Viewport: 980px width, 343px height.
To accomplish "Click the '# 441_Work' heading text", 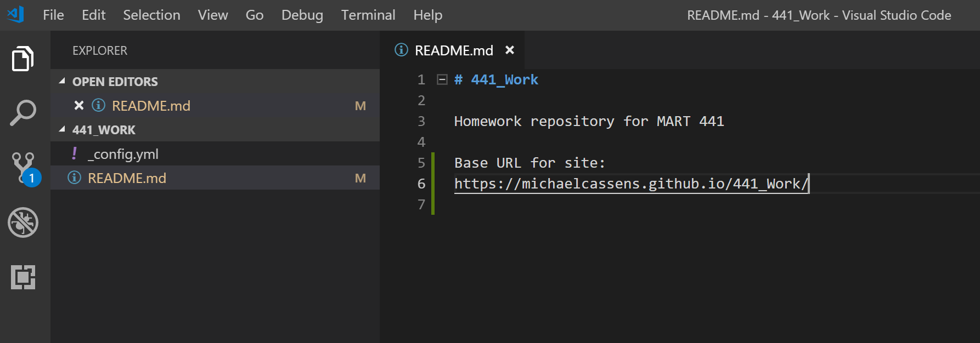I will pyautogui.click(x=496, y=79).
